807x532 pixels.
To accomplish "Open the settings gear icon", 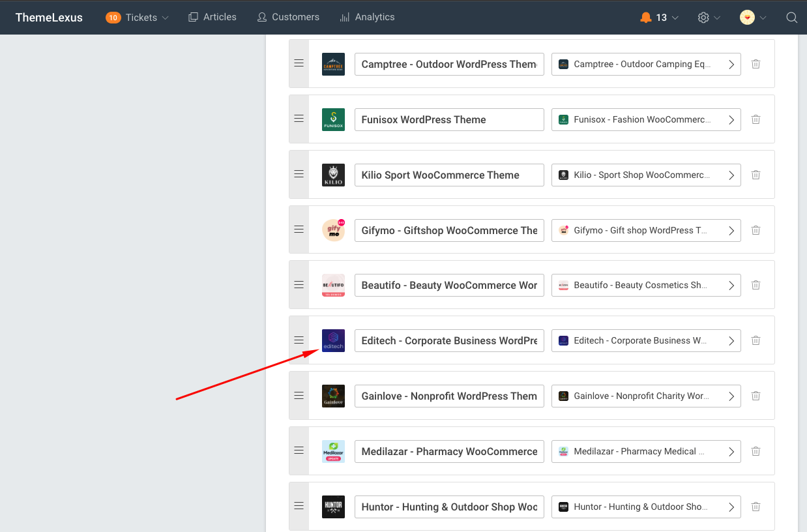I will click(703, 18).
